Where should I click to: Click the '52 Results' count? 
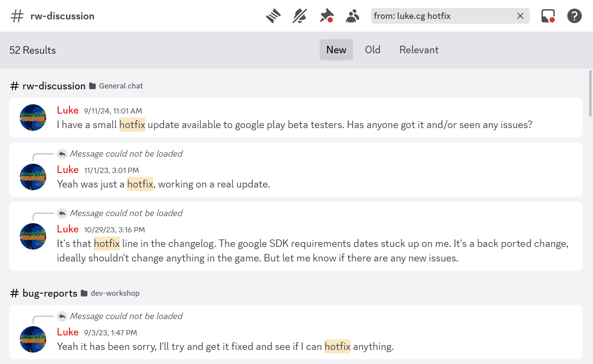pos(33,50)
